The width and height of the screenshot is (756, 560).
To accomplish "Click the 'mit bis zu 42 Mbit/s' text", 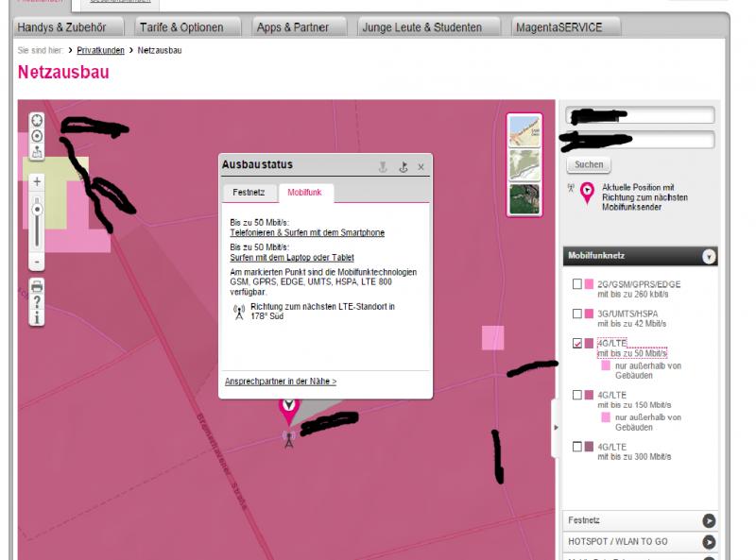I will coord(632,324).
